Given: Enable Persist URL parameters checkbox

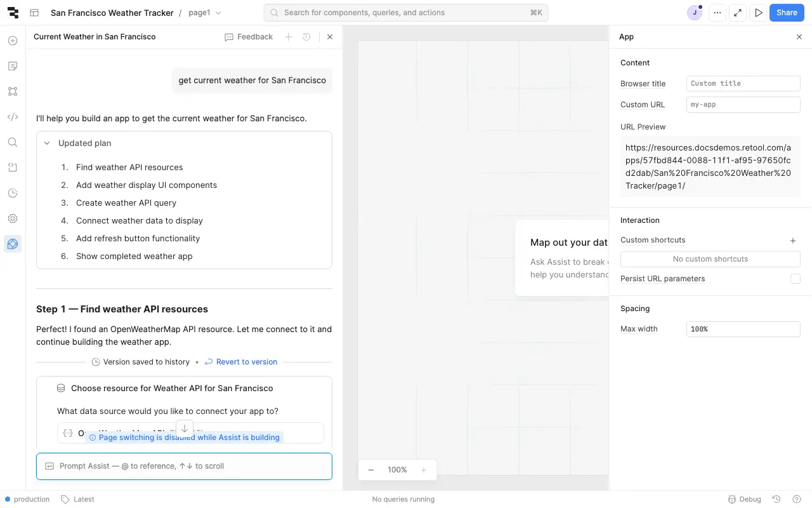Looking at the screenshot, I should 795,279.
